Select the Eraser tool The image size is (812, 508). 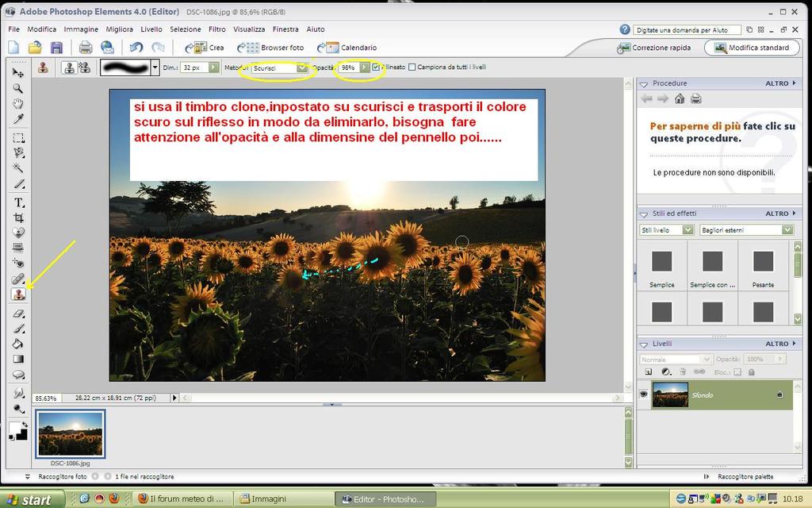[x=18, y=314]
